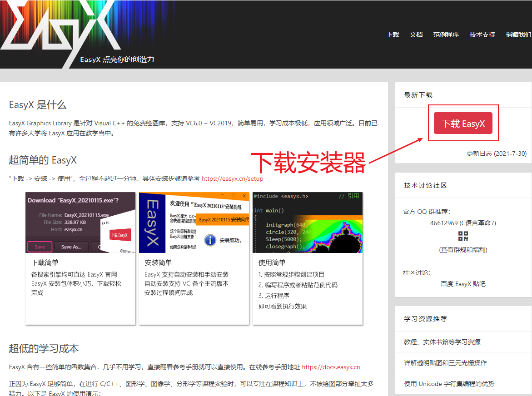Open the https://easyx.cn/setup link
Viewport: 532px width, 396px height.
[x=232, y=178]
